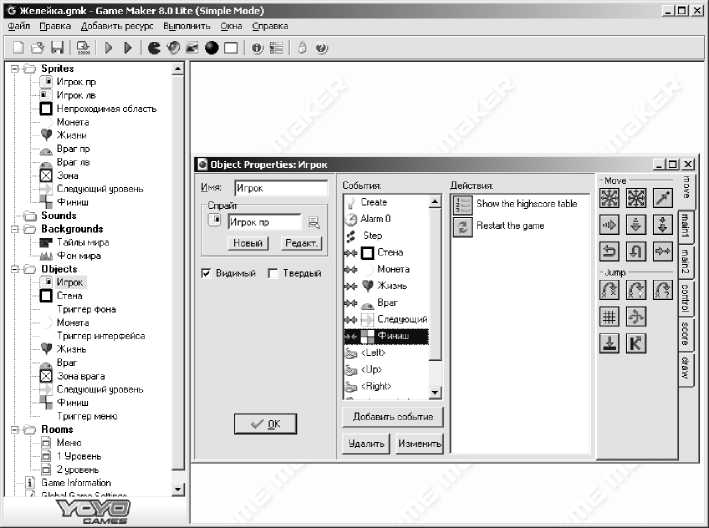Toggle the Твердый checkbox
The image size is (709, 528).
coord(273,273)
